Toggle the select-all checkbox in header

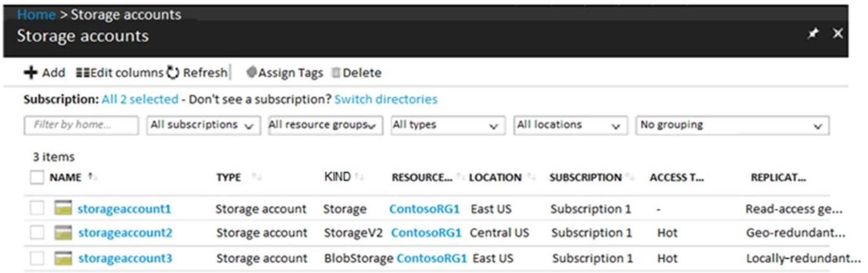click(x=37, y=177)
